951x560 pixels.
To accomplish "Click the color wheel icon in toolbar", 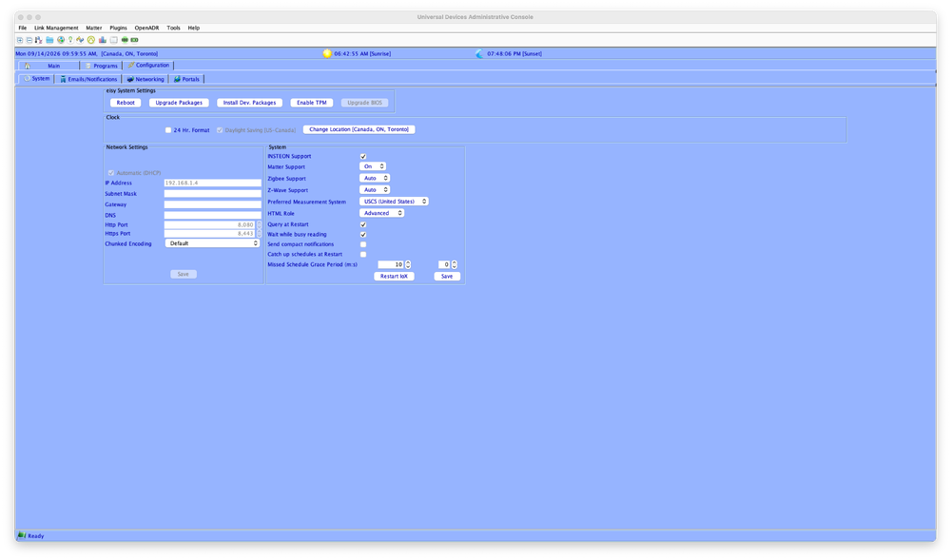I will [61, 40].
